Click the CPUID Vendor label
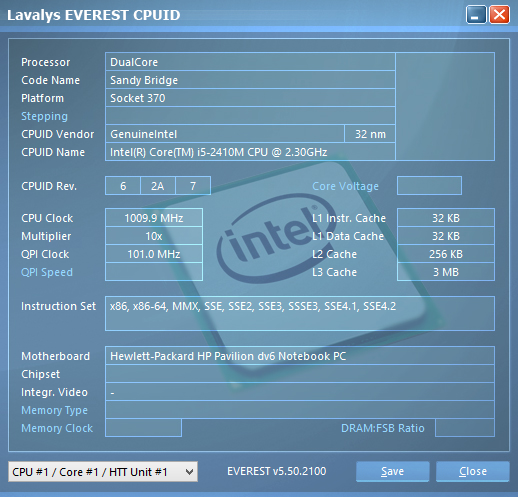 pyautogui.click(x=58, y=134)
